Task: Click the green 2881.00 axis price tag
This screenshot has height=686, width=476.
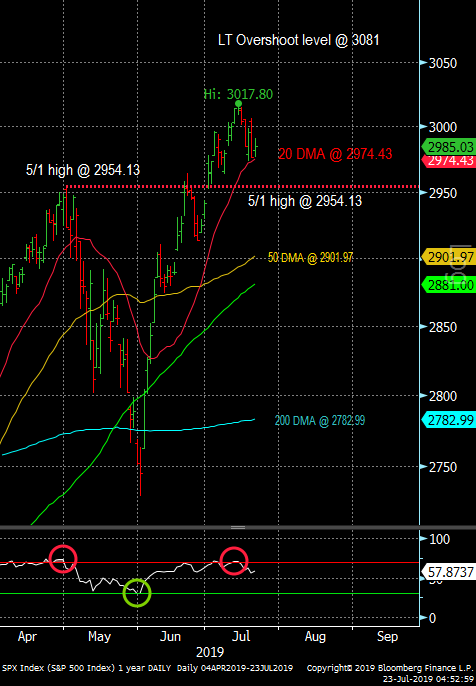Action: [x=448, y=285]
